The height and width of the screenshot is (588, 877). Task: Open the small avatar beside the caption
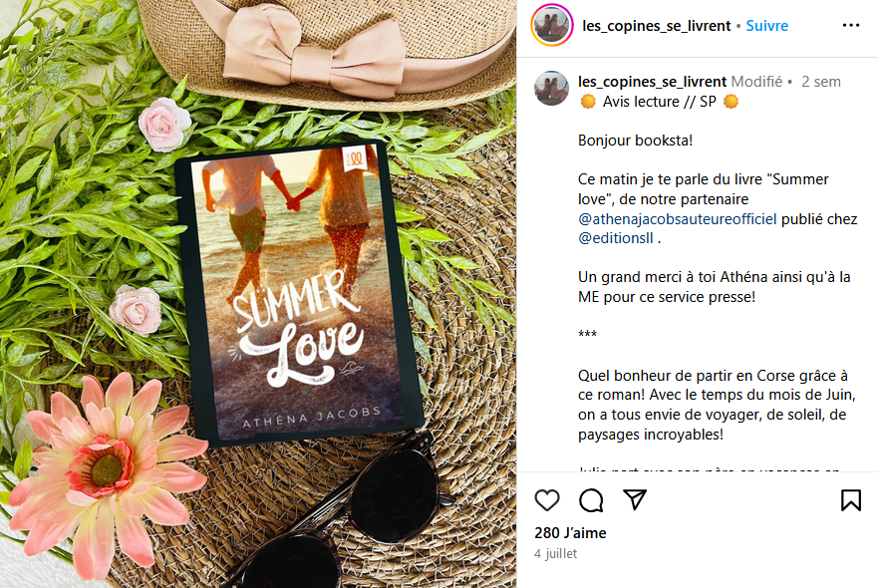[551, 88]
